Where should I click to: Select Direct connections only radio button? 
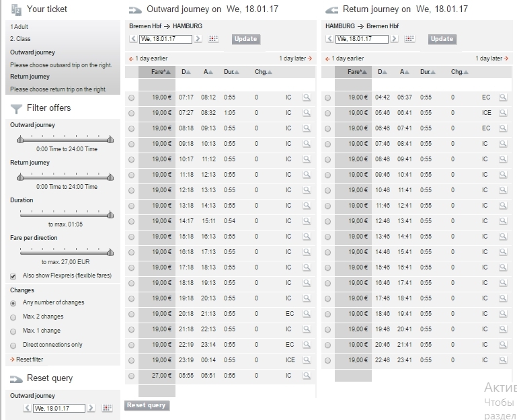point(13,345)
